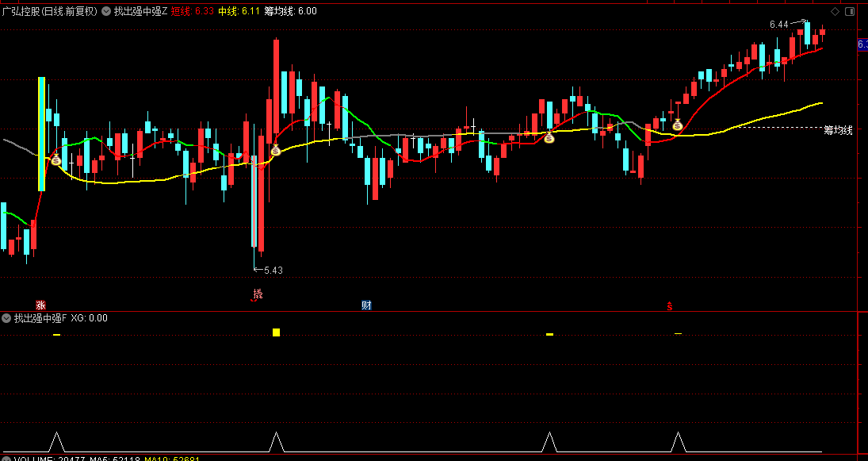The width and height of the screenshot is (868, 461).
Task: Click the 找出强中强F sub-indicator name
Action: (x=40, y=318)
